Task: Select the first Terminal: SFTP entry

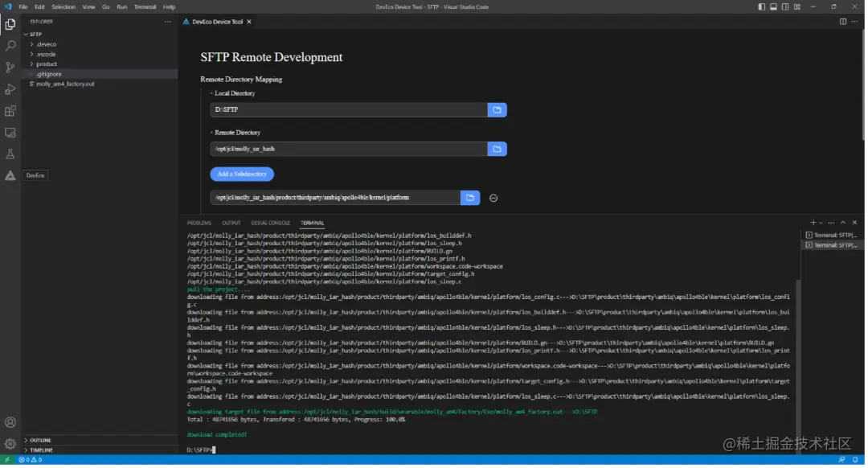Action: click(832, 236)
